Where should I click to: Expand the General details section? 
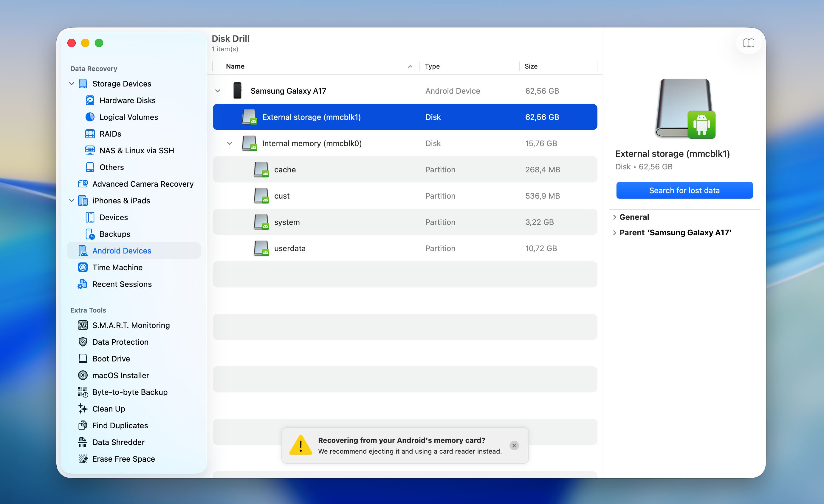(615, 217)
